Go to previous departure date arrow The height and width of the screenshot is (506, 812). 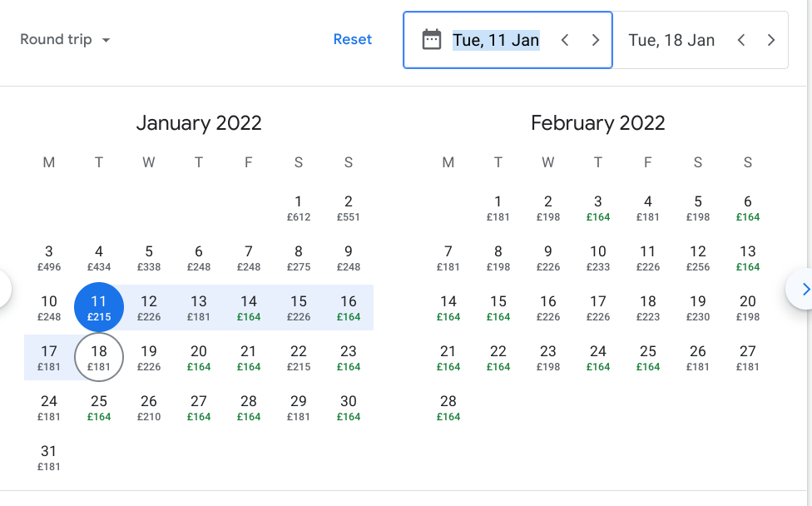point(565,39)
